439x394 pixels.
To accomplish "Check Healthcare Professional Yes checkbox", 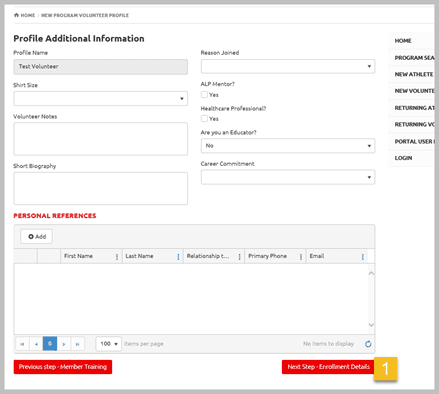I will pos(204,119).
